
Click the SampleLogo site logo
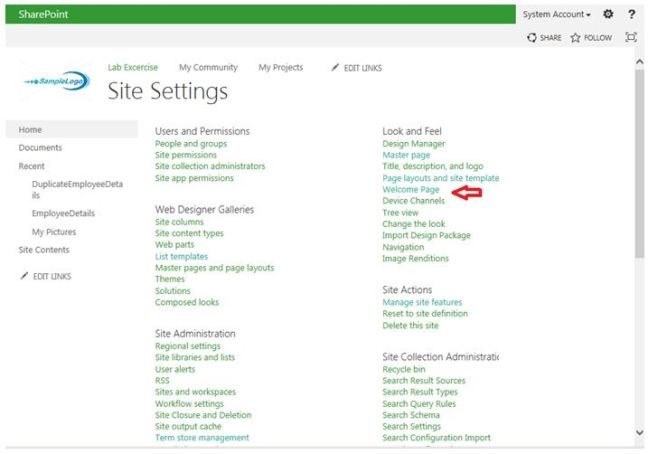(x=57, y=81)
